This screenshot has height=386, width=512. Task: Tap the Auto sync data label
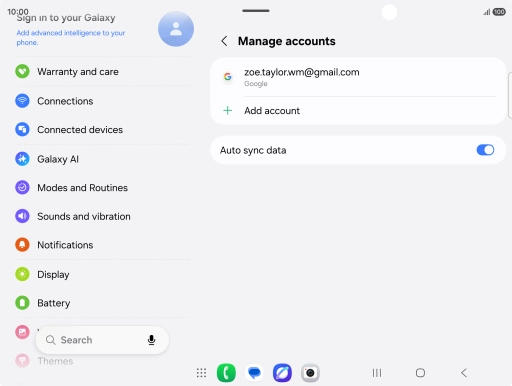253,150
